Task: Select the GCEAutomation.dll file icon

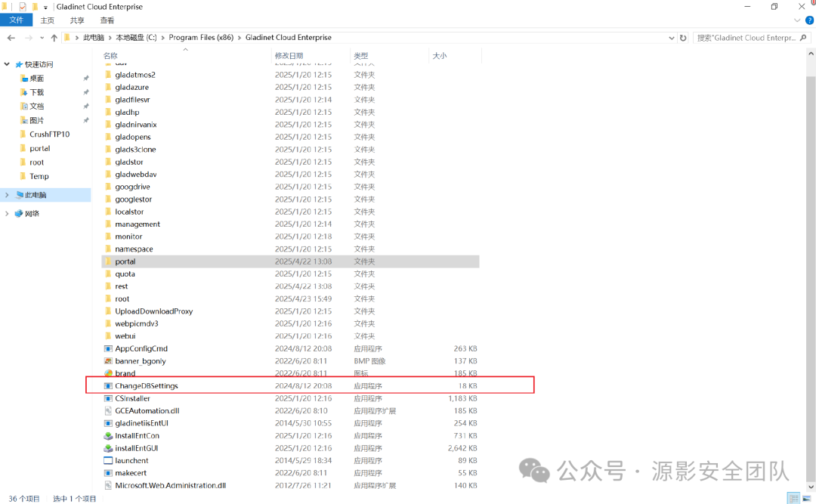Action: coord(108,411)
